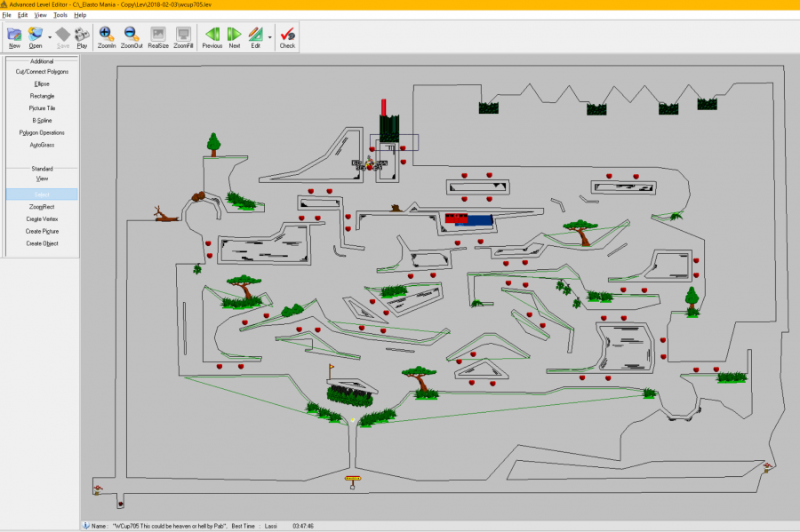The height and width of the screenshot is (532, 800).
Task: Expand the Edit toolbar dropdown arrow
Action: [x=270, y=37]
